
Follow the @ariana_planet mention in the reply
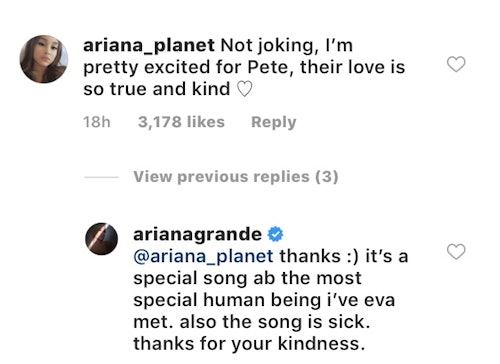(x=203, y=257)
